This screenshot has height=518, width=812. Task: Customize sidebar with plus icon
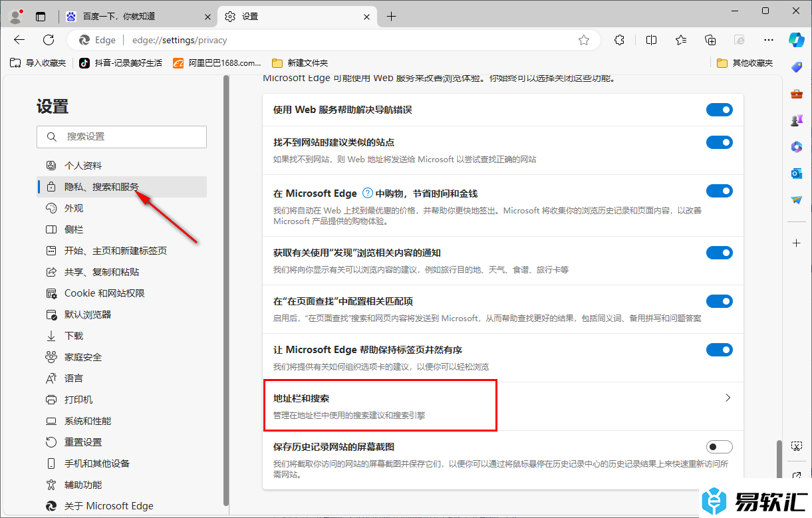pyautogui.click(x=797, y=243)
